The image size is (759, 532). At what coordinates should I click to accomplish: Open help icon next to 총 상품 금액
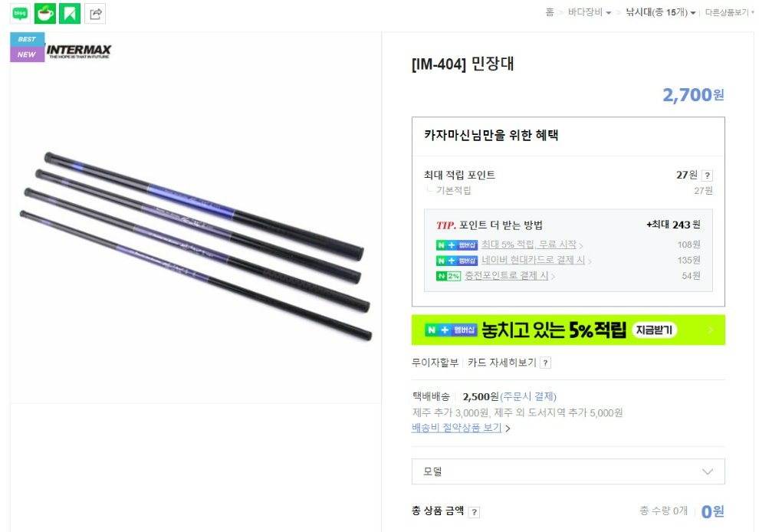tap(475, 511)
